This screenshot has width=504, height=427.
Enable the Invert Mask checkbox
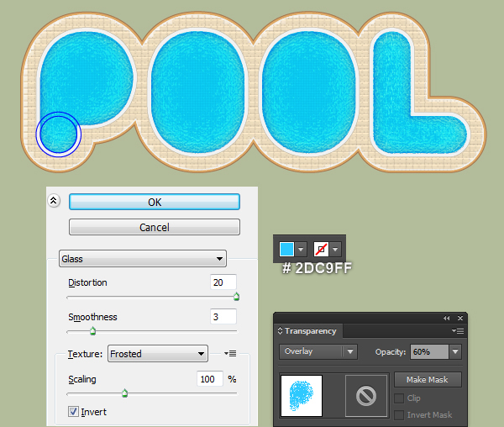(x=399, y=414)
